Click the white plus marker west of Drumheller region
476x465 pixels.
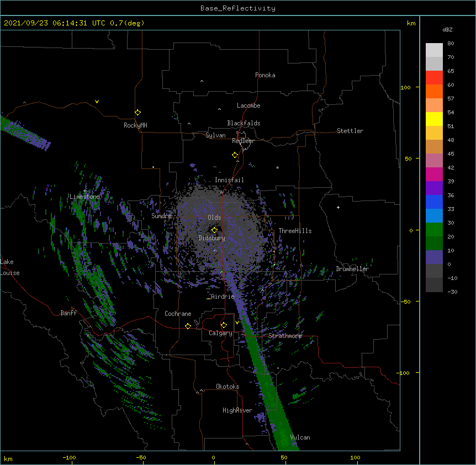(x=338, y=207)
